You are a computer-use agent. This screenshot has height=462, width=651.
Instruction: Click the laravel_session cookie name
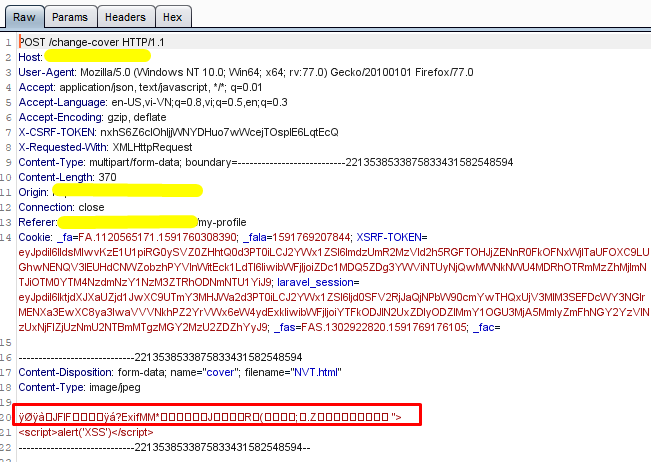pyautogui.click(x=316, y=282)
